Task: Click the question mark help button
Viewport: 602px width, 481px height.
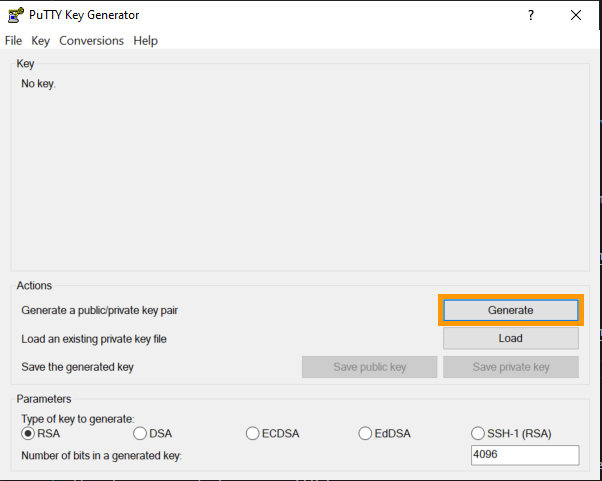Action: pyautogui.click(x=529, y=15)
